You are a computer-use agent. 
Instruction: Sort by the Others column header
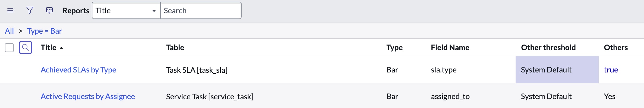pyautogui.click(x=616, y=47)
